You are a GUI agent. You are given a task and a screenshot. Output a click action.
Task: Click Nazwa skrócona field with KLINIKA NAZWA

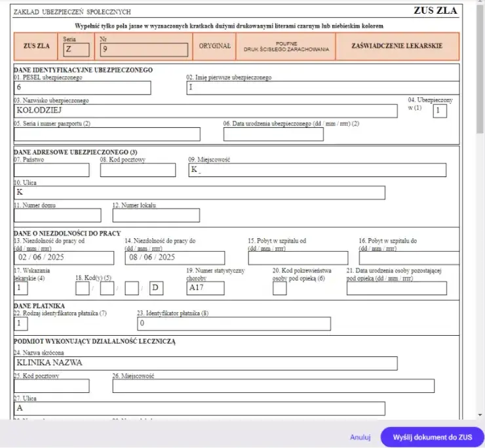206,363
